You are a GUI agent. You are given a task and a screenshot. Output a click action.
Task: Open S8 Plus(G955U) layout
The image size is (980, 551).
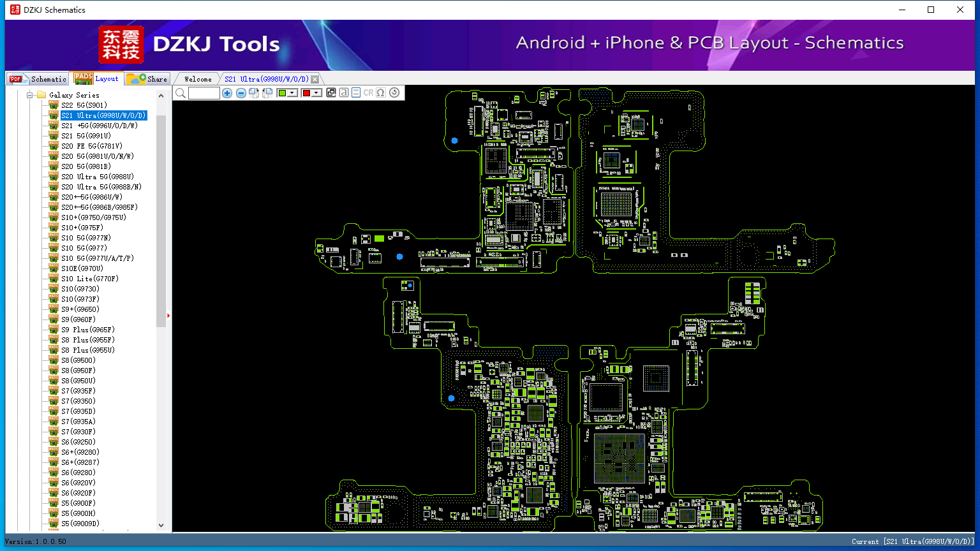[88, 350]
